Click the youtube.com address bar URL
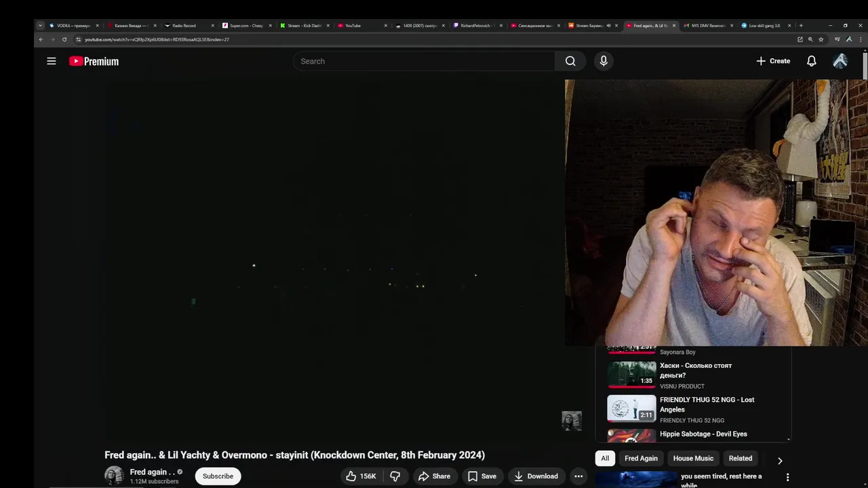Viewport: 868px width, 488px height. 157,39
